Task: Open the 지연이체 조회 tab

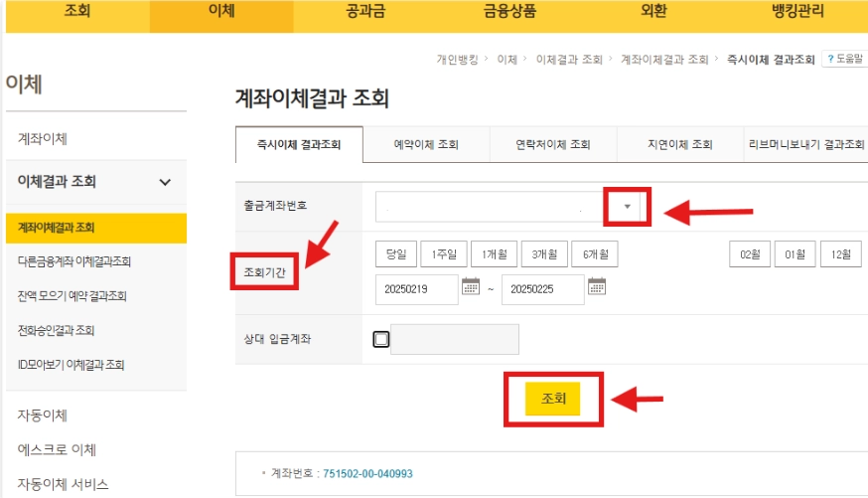Action: [679, 144]
